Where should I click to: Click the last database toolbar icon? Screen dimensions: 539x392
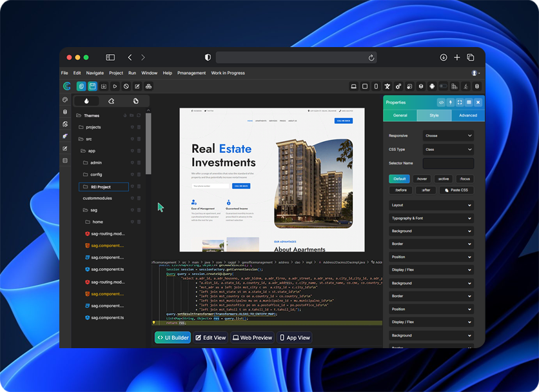point(476,86)
